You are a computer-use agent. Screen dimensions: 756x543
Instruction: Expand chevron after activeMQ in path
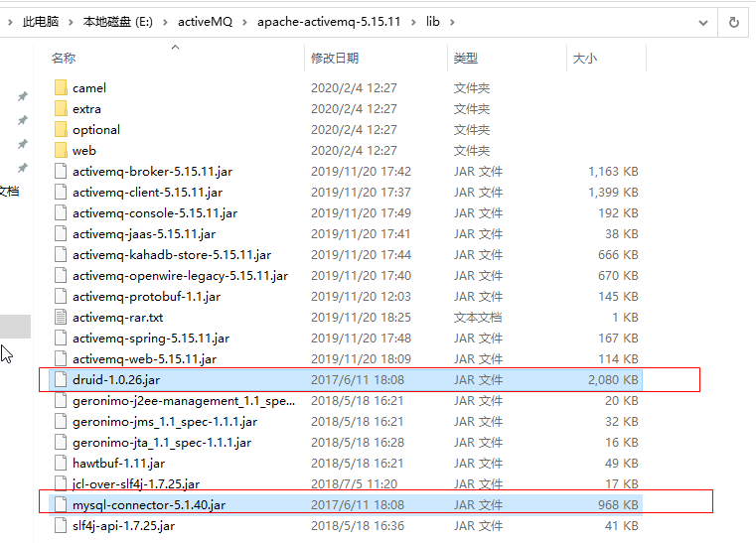click(x=244, y=22)
